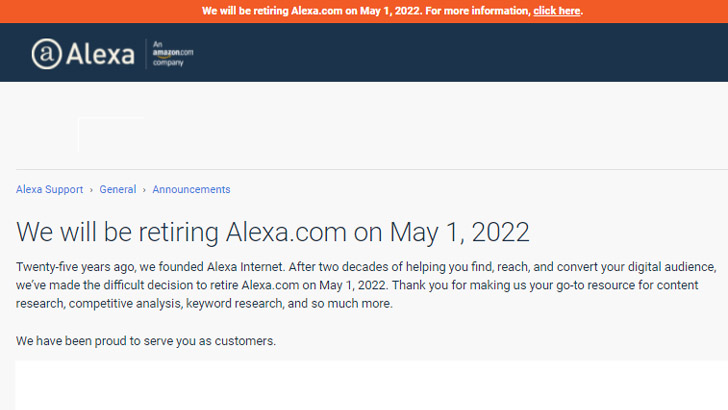
Task: Click "May 1, 2022" in the orange banner
Action: click(x=390, y=11)
